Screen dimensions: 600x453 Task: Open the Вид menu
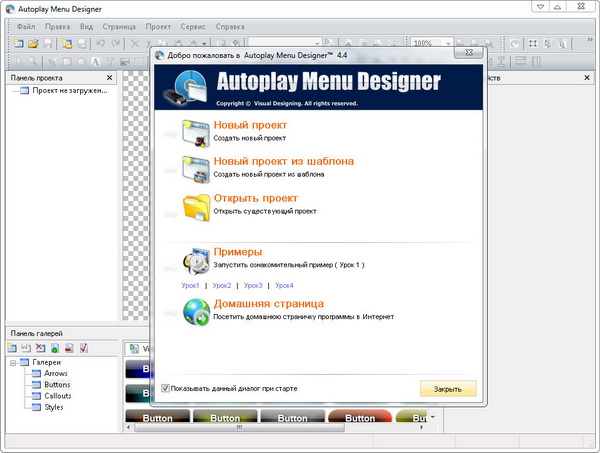86,26
